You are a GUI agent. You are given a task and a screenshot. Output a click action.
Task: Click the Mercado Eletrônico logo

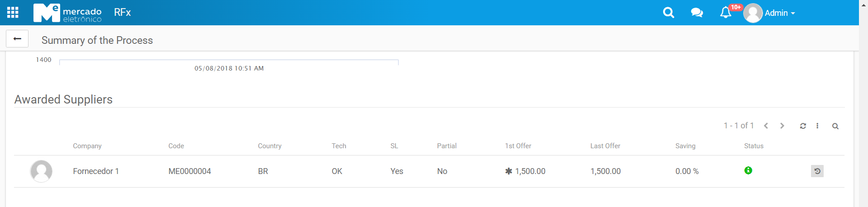67,13
